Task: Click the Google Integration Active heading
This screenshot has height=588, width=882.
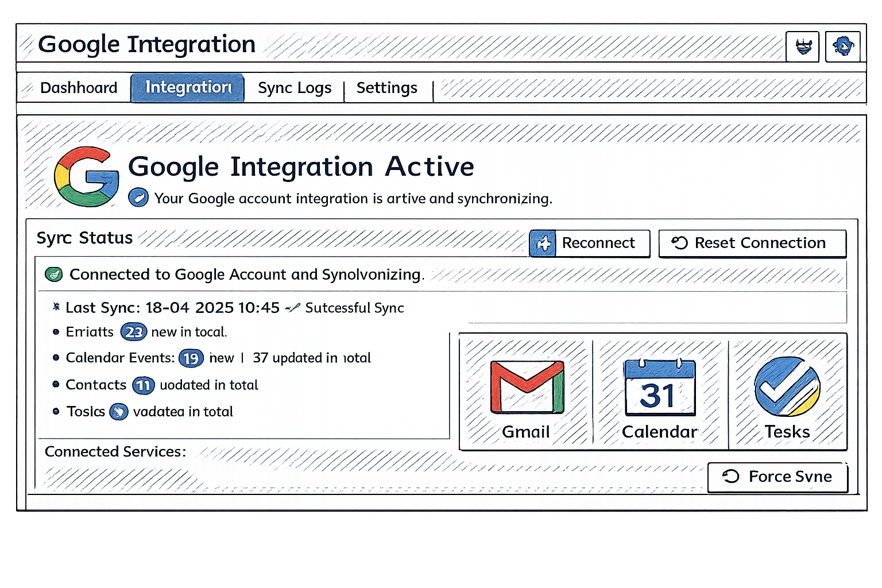Action: (x=301, y=167)
